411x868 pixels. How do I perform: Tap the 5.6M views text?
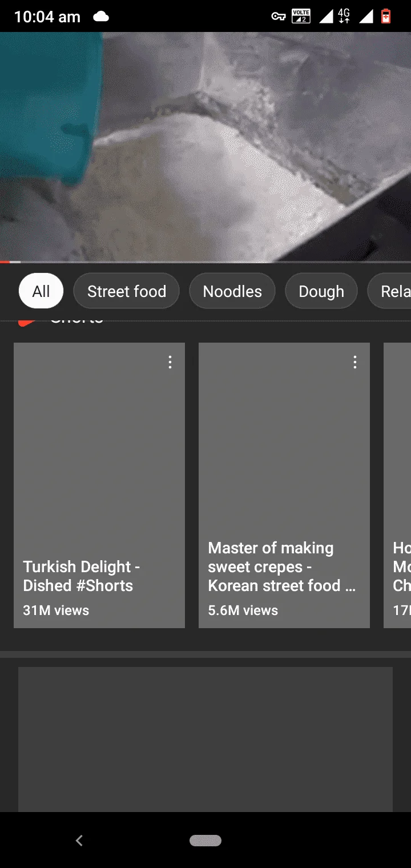click(243, 610)
